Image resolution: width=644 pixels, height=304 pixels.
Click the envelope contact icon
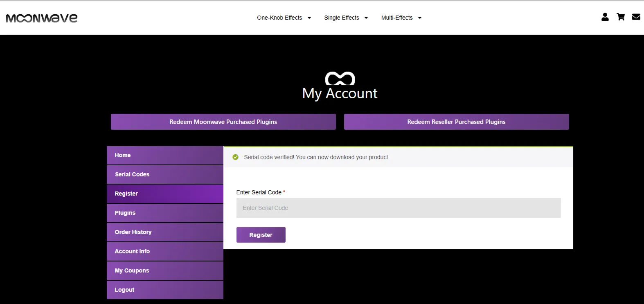point(636,17)
